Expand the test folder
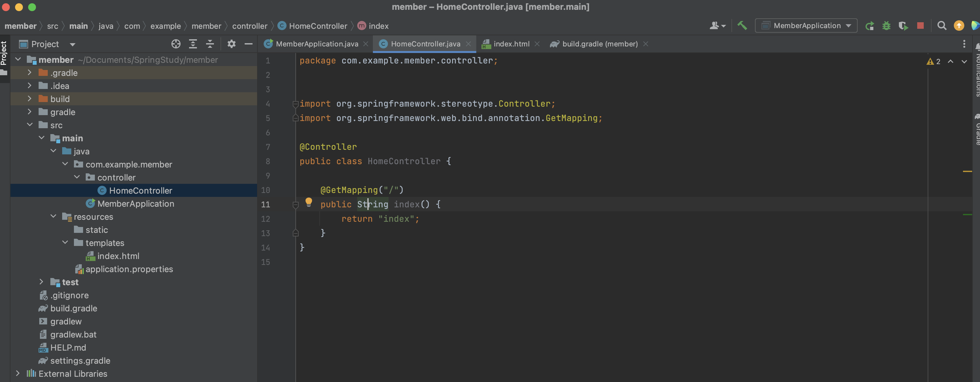Image resolution: width=980 pixels, height=382 pixels. click(42, 282)
